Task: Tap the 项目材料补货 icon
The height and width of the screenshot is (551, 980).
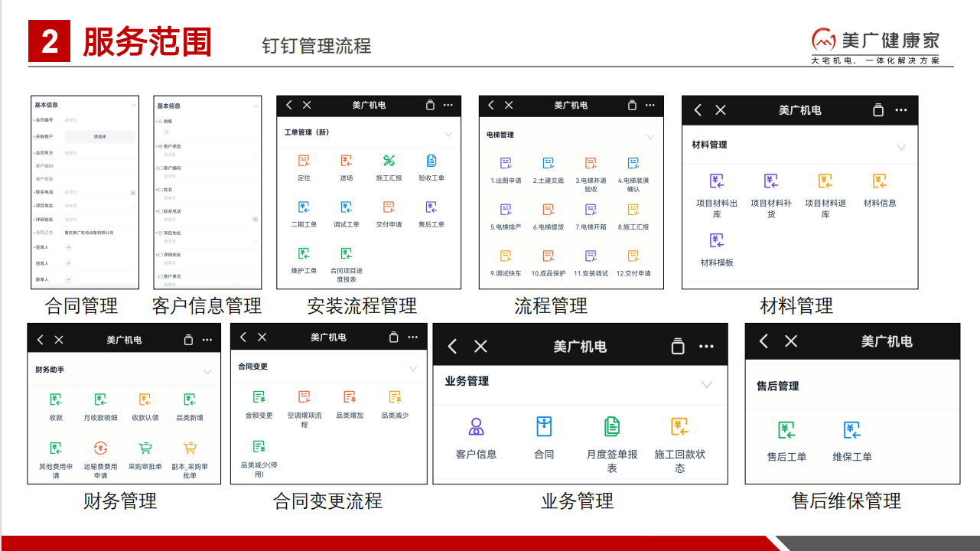Action: 771,181
